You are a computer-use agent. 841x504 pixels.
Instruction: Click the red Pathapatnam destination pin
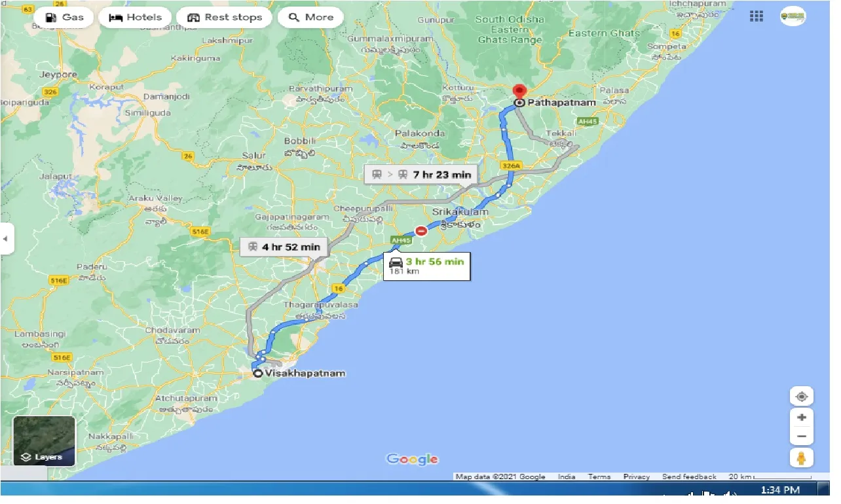[519, 94]
